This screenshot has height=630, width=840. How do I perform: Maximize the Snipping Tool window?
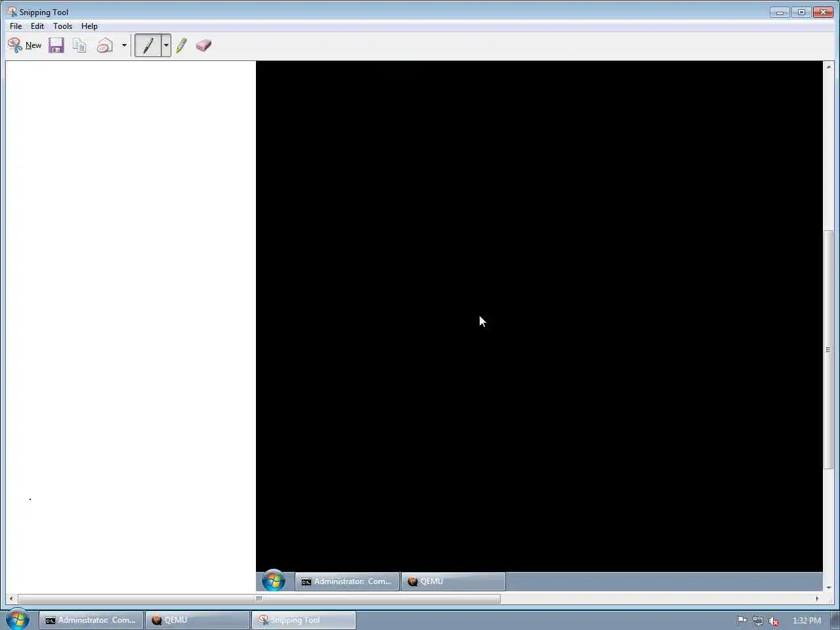(801, 12)
